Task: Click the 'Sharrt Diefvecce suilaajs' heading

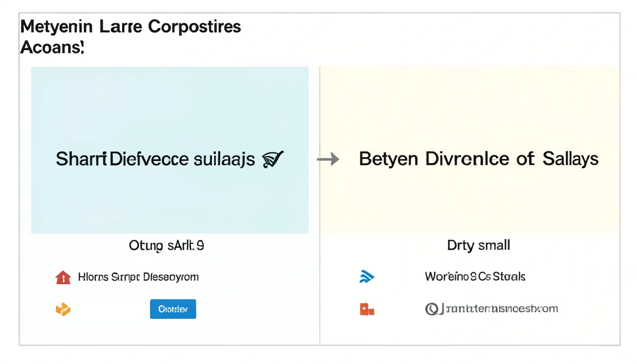Action: point(155,159)
